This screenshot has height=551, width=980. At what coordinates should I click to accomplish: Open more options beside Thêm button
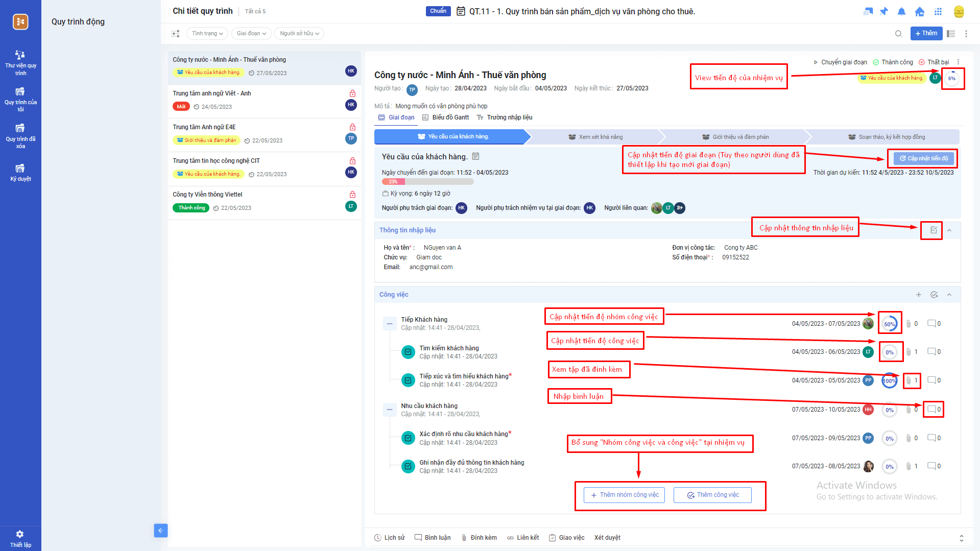[x=966, y=34]
